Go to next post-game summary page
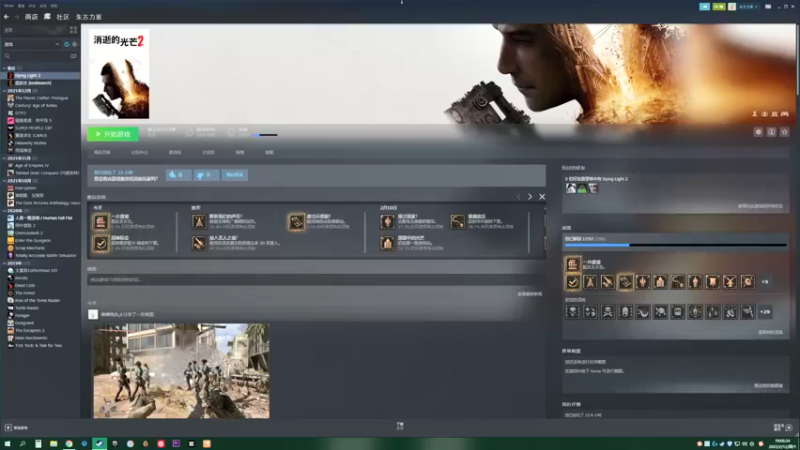Viewport: 800px width, 450px height. [x=530, y=196]
